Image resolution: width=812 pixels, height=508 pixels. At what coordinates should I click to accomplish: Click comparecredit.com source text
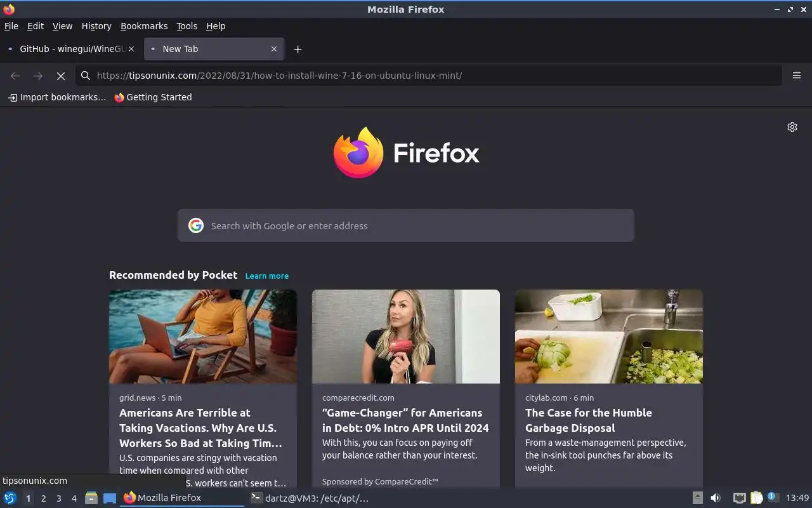[358, 398]
